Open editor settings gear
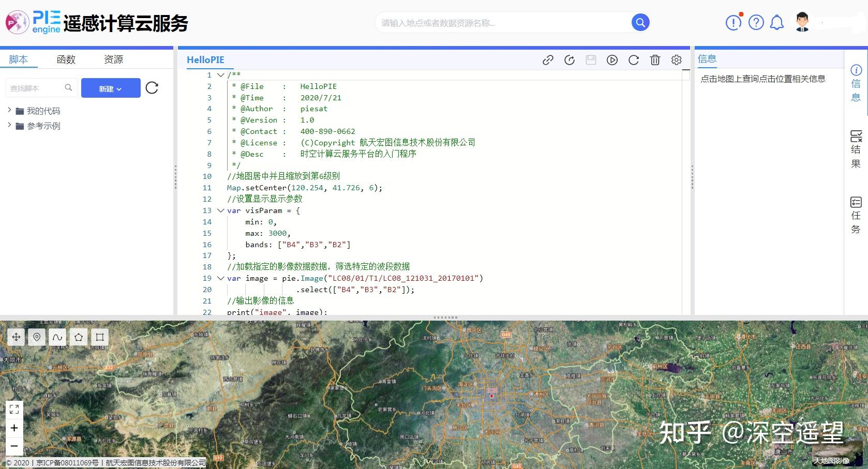868x469 pixels. click(x=676, y=60)
